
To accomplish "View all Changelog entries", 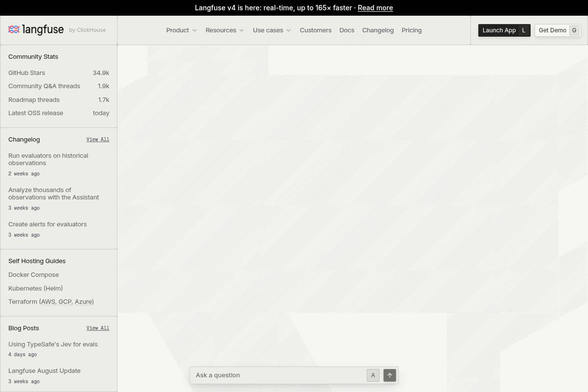I will tap(98, 140).
